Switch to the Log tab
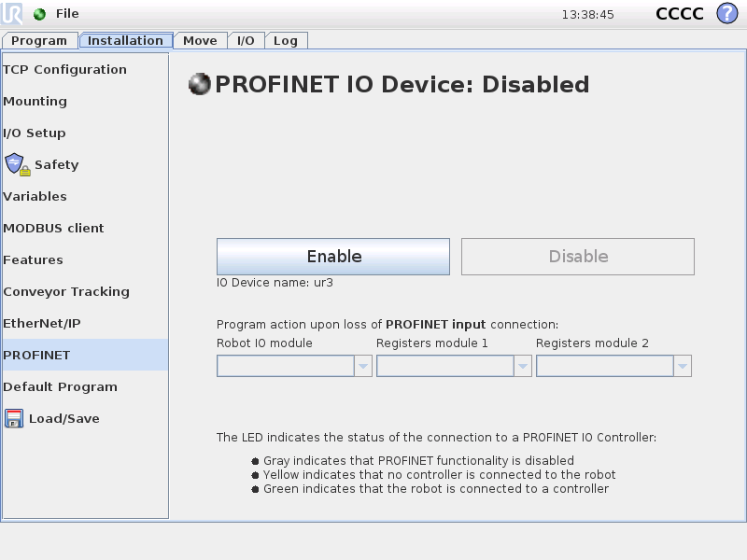Image resolution: width=747 pixels, height=560 pixels. point(286,40)
